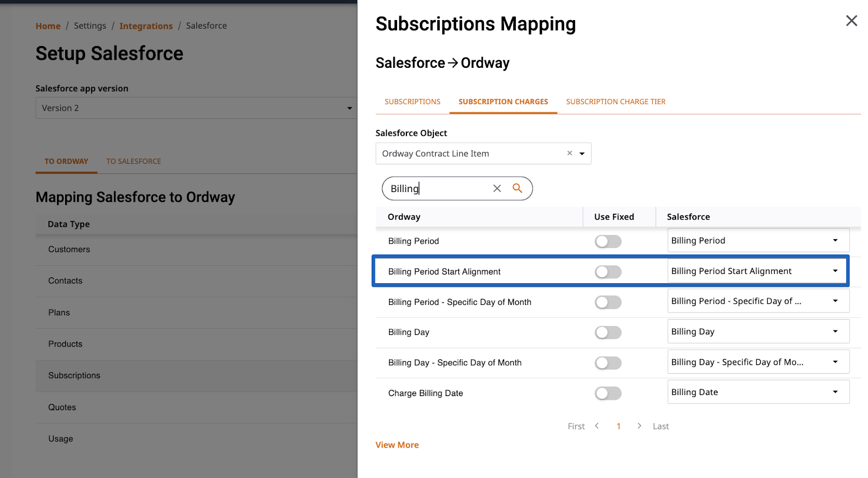The image size is (868, 478).
Task: Switch to the Subscriptions tab
Action: [412, 101]
